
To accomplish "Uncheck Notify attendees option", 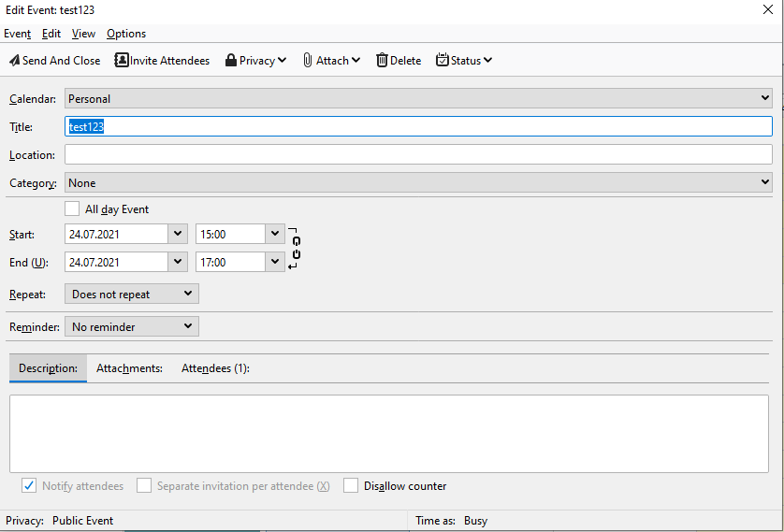I will 29,486.
